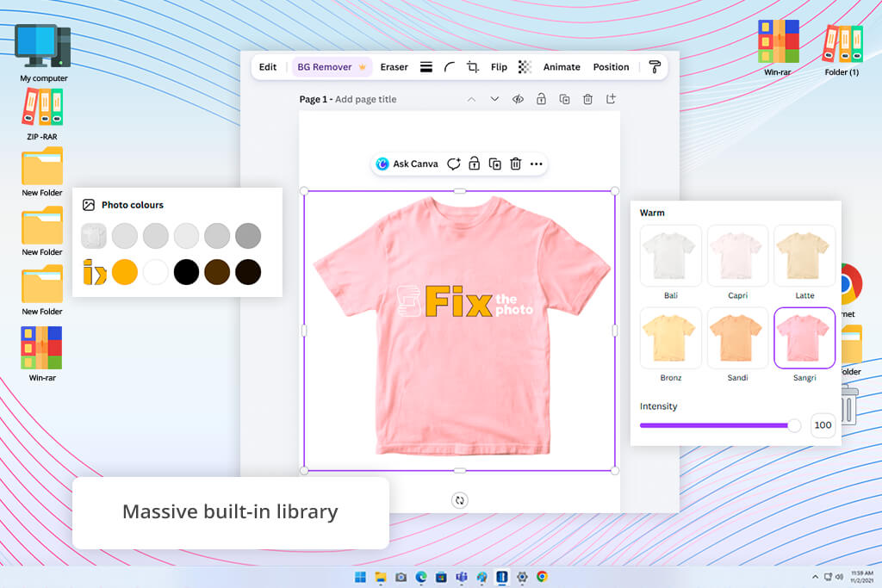
Task: Select the Eraser tool
Action: pyautogui.click(x=394, y=67)
